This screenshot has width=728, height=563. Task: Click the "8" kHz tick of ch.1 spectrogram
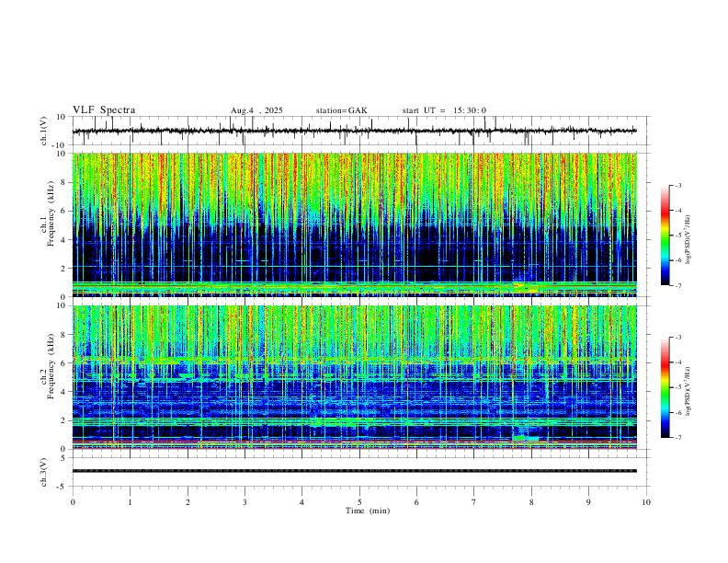(65, 182)
